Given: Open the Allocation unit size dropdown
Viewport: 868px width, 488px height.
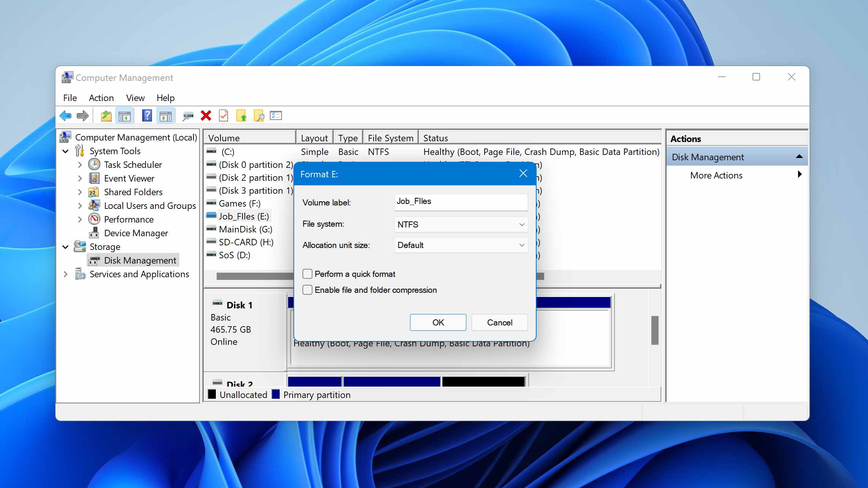Looking at the screenshot, I should 522,245.
